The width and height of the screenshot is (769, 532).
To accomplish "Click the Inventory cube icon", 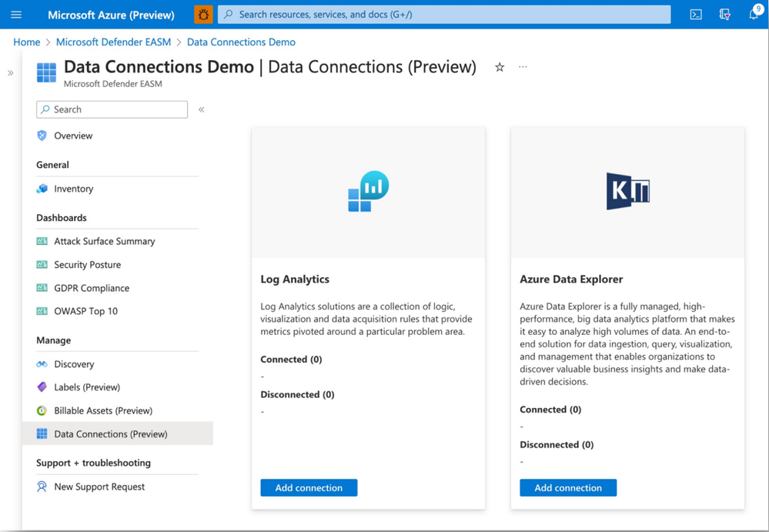I will (x=42, y=189).
